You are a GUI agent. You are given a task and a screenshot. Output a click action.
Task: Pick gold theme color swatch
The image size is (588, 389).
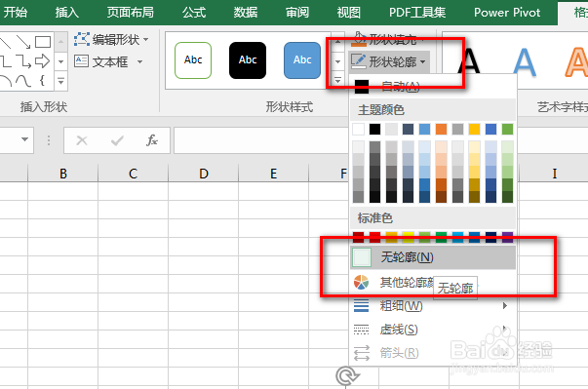click(474, 130)
